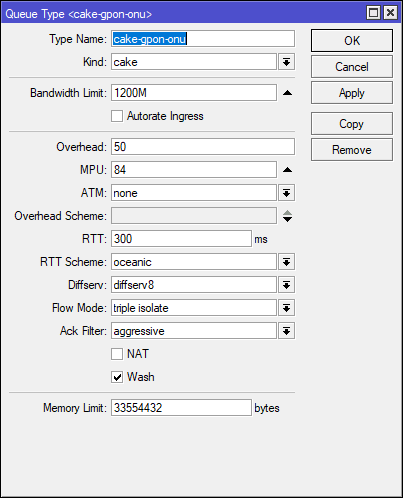The image size is (403, 498).
Task: Click the Overhead input field
Action: click(x=203, y=147)
